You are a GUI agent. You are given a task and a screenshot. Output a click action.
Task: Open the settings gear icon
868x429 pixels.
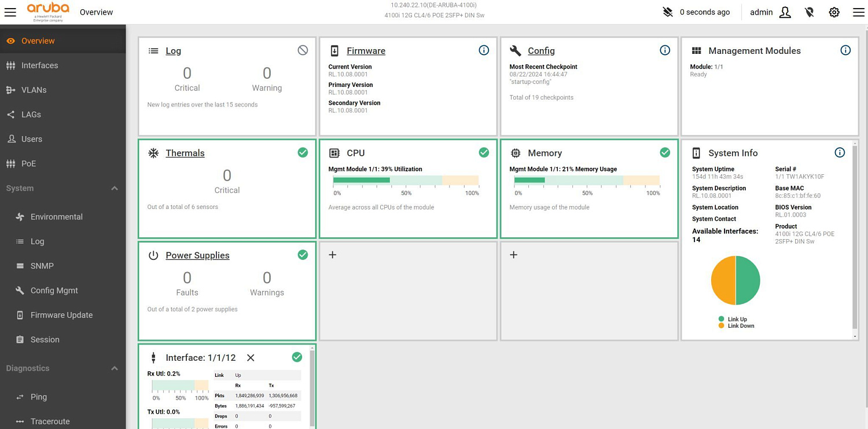(834, 12)
